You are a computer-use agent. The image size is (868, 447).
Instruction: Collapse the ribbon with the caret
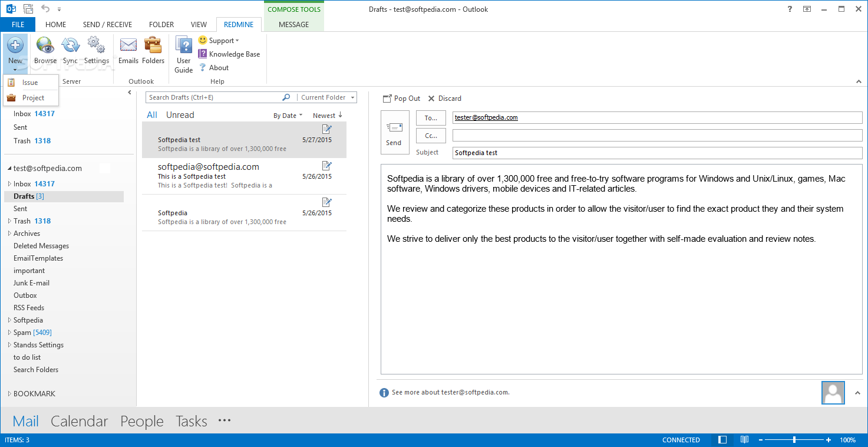(x=858, y=81)
